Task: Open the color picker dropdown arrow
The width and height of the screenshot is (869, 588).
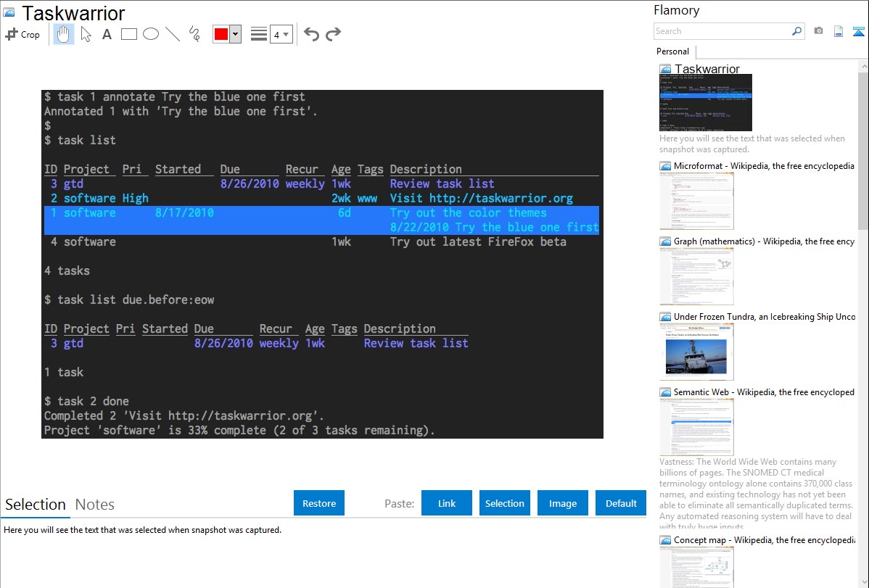Action: coord(235,34)
